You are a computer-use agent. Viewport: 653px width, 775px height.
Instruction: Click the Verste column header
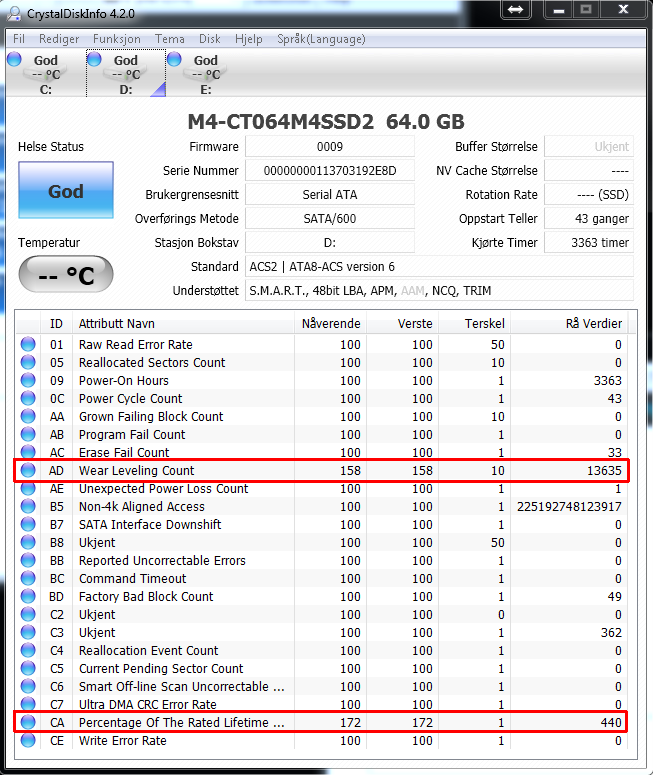pos(402,324)
